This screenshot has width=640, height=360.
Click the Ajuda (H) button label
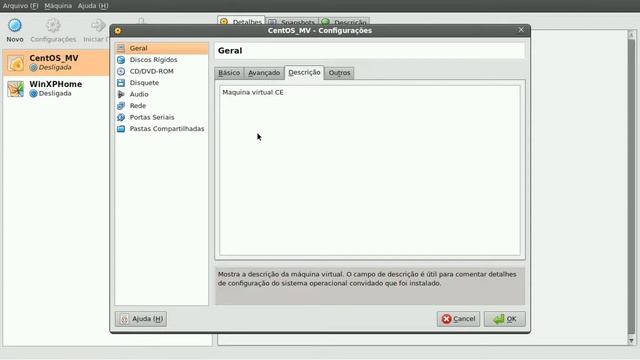click(148, 319)
